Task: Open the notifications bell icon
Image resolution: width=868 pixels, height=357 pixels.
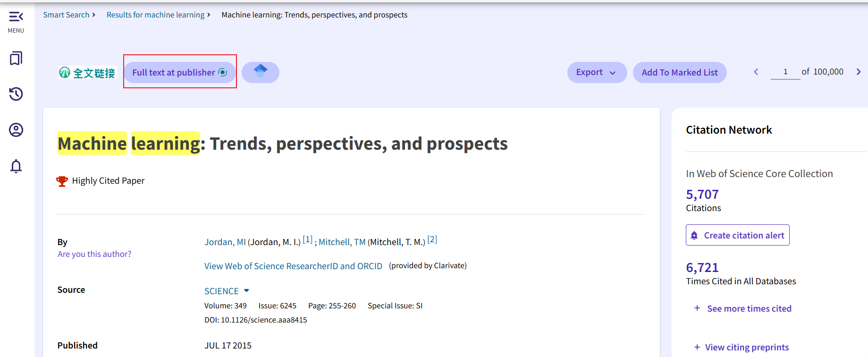Action: pyautogui.click(x=16, y=166)
